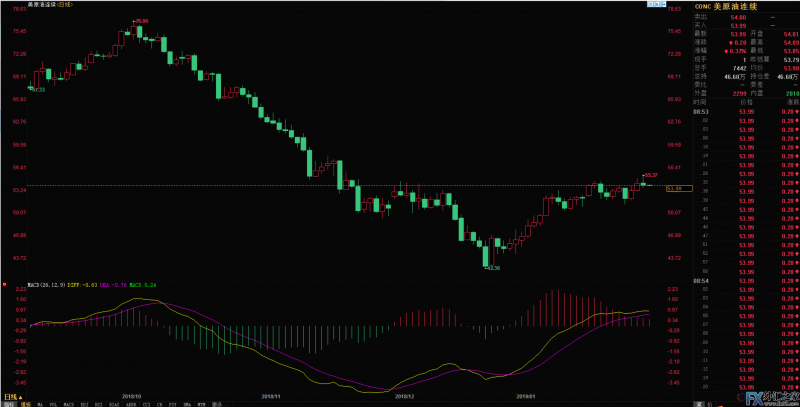
Task: Click the 42.36 low price marker
Action: (492, 268)
